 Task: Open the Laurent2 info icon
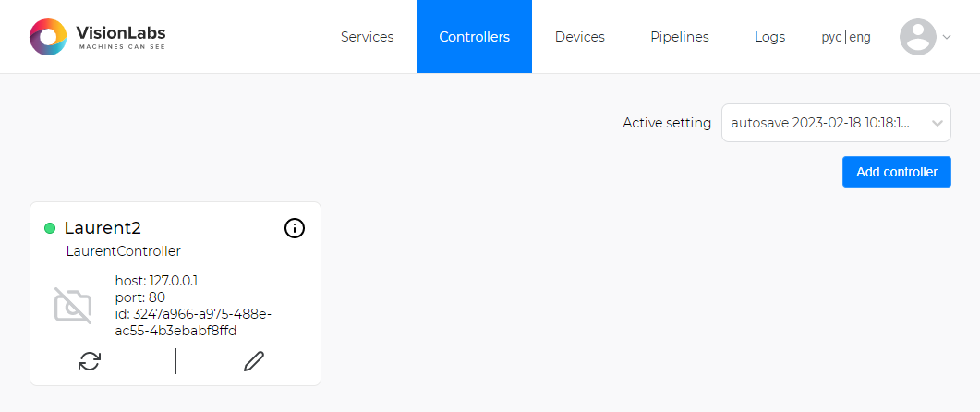[x=295, y=229]
